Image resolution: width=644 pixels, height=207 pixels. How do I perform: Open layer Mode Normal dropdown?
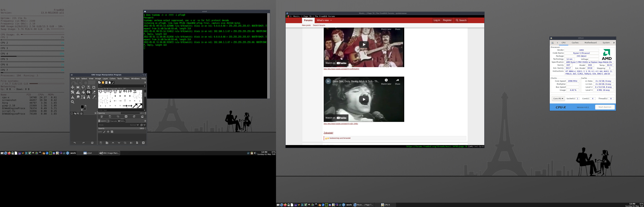pyautogui.click(x=119, y=125)
